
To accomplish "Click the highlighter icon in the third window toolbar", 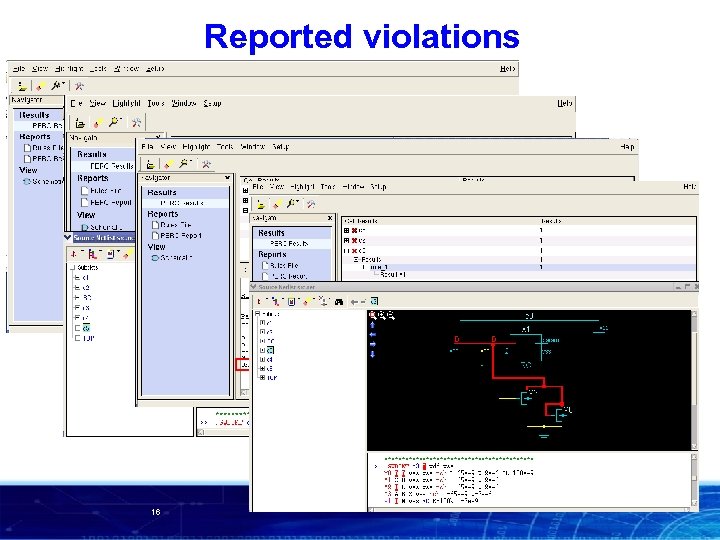I will [169, 164].
